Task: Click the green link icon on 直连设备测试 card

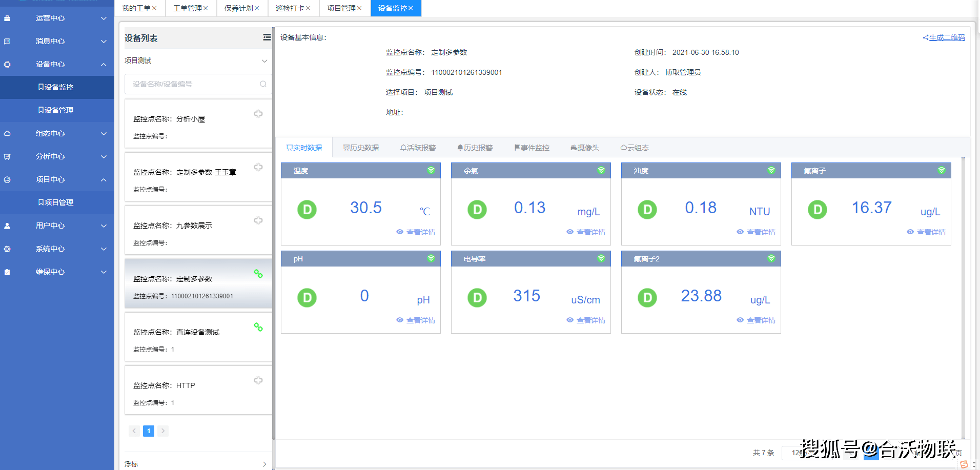Action: pos(258,327)
